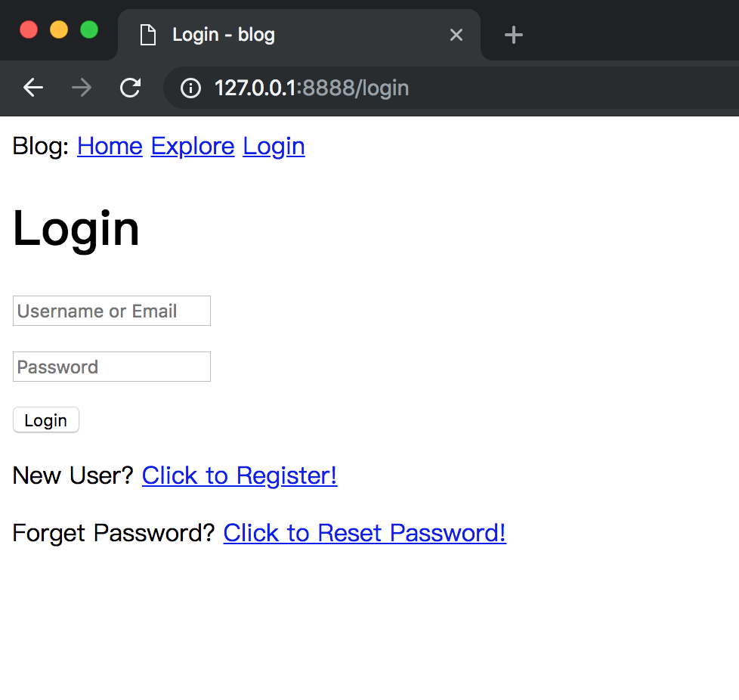
Task: Focus the Username or Email field
Action: point(112,311)
